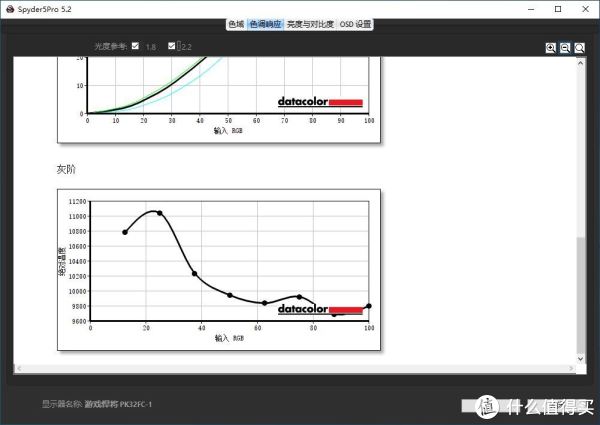This screenshot has height=425, width=600.
Task: Toggle the 1.8 gamma reference checkbox
Action: coord(136,46)
